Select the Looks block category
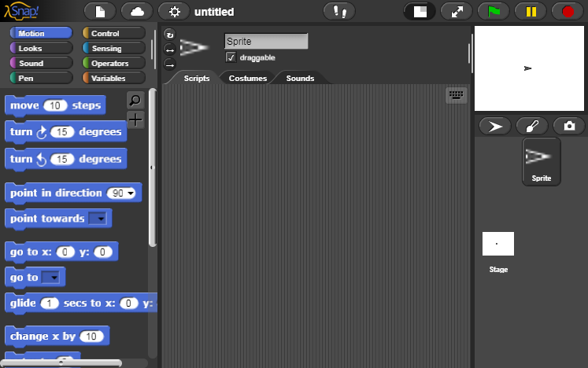Viewport: 588px width, 368px height. coord(39,48)
